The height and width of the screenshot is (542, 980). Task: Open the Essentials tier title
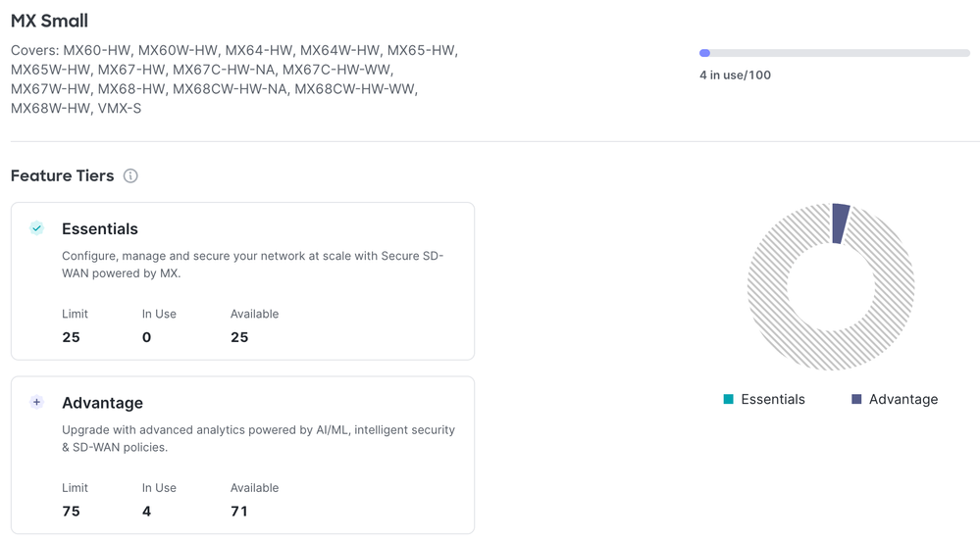(x=100, y=228)
